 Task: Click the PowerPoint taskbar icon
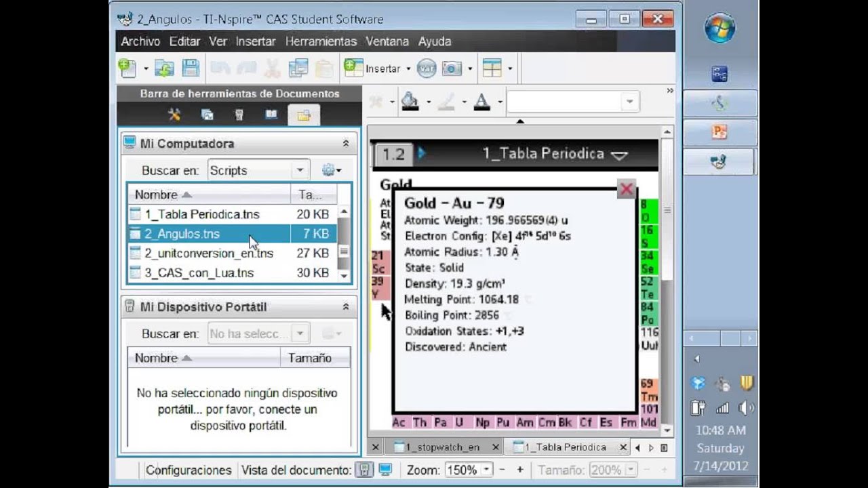[719, 132]
